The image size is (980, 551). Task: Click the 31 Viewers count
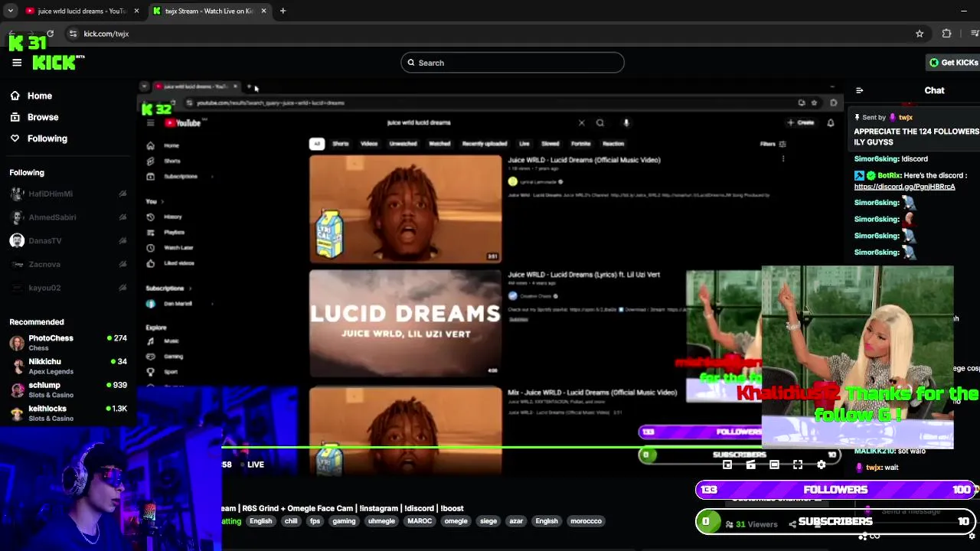pyautogui.click(x=751, y=524)
